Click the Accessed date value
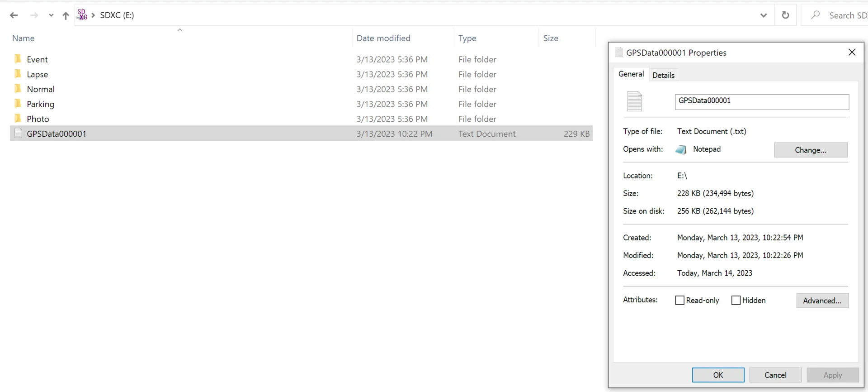Screen dimensions: 868x392 [714, 273]
